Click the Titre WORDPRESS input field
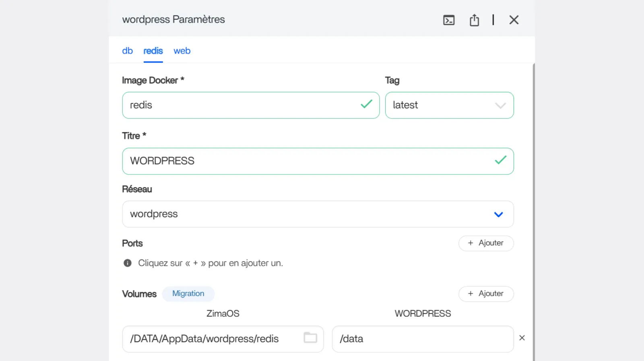 [306, 161]
